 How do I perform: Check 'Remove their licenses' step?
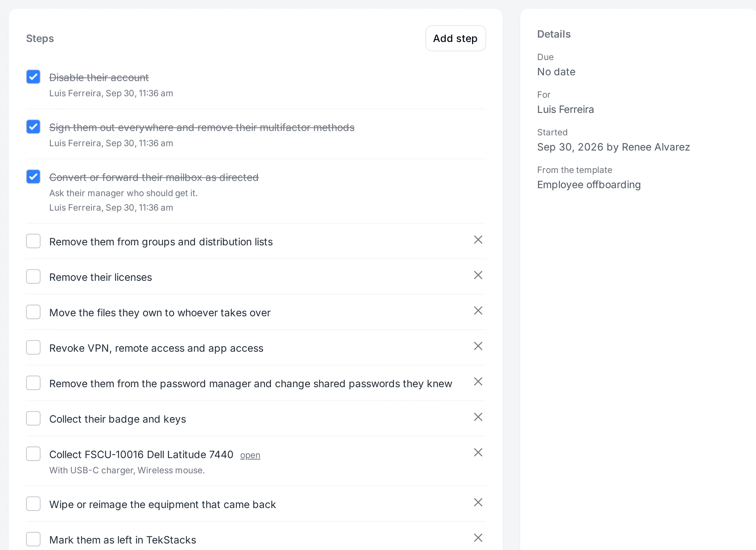click(33, 276)
